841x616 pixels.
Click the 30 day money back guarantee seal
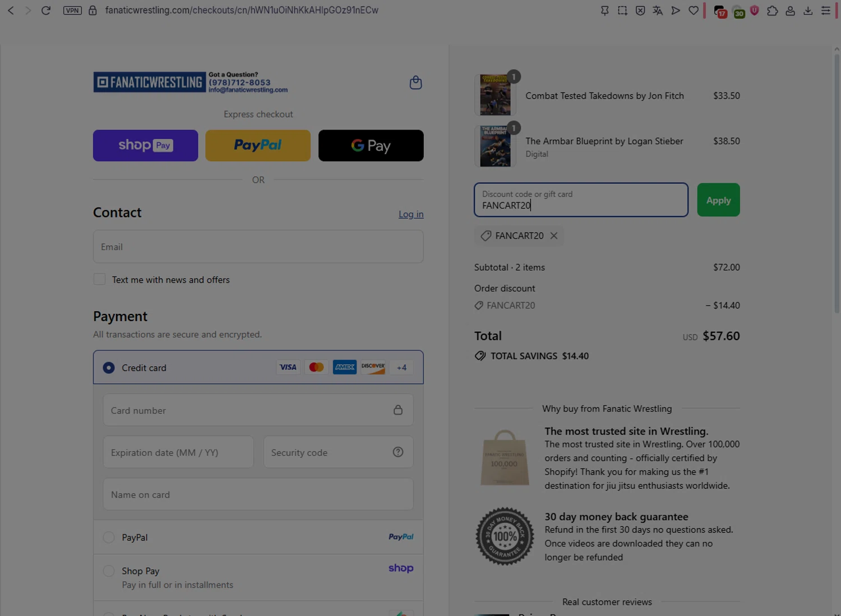[505, 536]
